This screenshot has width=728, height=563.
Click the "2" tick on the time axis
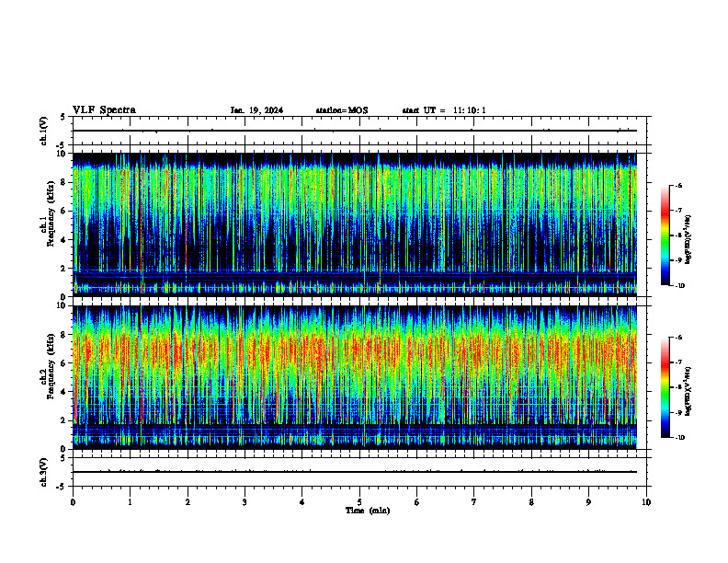tap(188, 502)
